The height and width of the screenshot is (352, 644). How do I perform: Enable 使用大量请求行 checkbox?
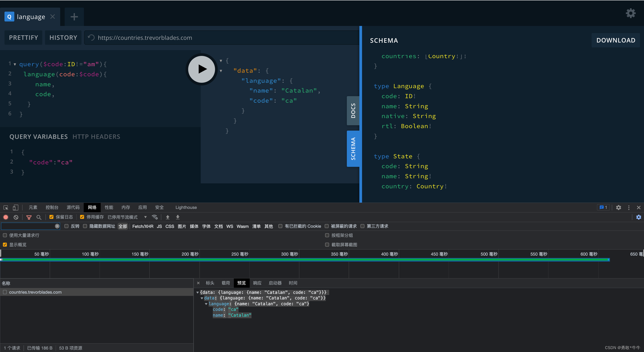[5, 235]
